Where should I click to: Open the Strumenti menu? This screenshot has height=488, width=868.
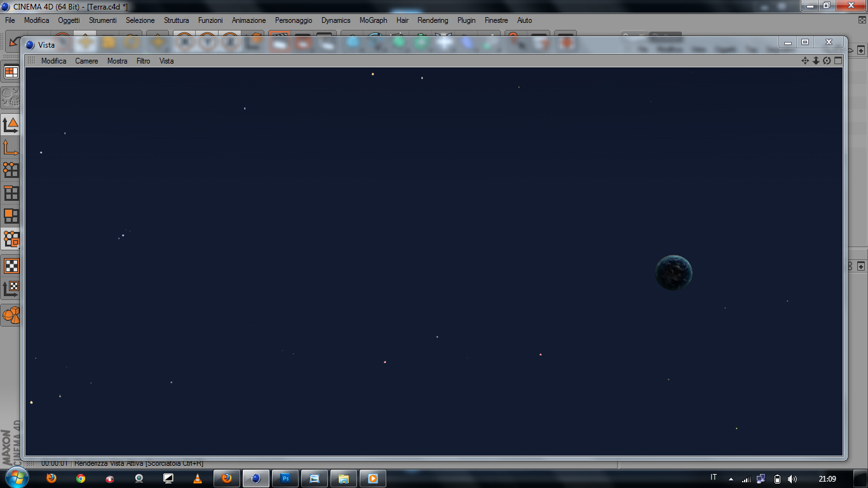[103, 20]
